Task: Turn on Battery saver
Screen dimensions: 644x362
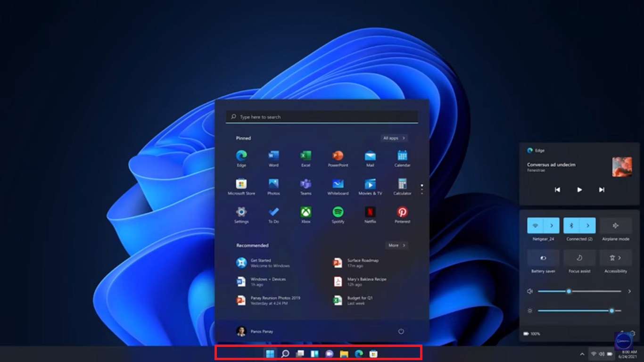Action: coord(543,258)
